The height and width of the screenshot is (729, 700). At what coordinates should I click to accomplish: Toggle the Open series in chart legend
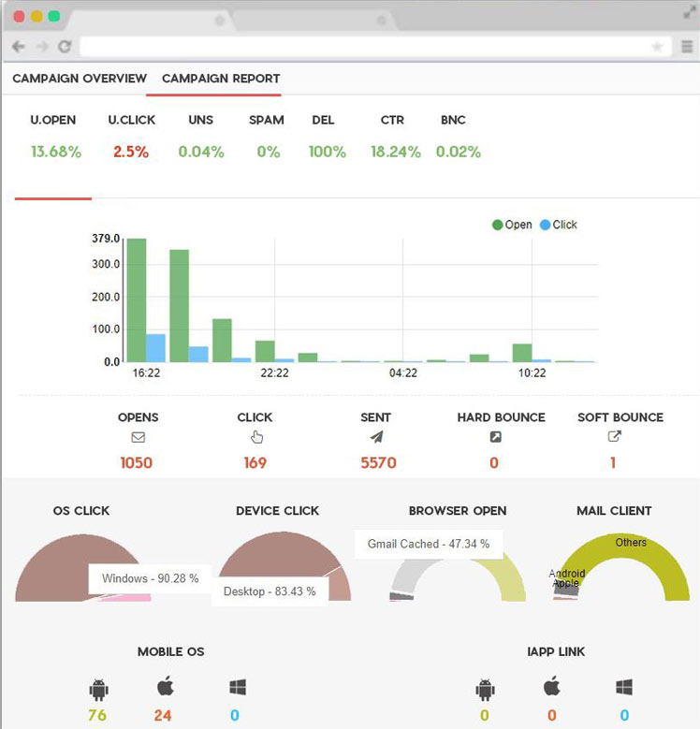tap(512, 225)
